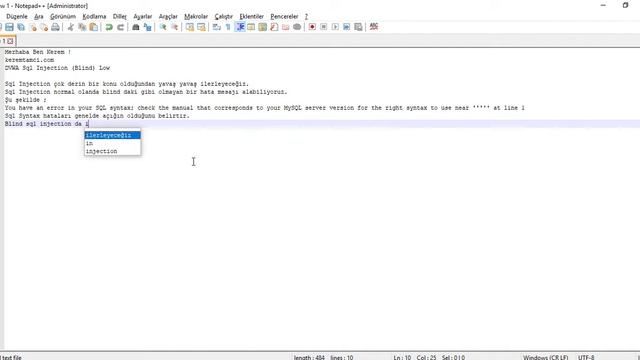Image resolution: width=640 pixels, height=360 pixels.
Task: Open the Çalıştır menu
Action: click(224, 16)
